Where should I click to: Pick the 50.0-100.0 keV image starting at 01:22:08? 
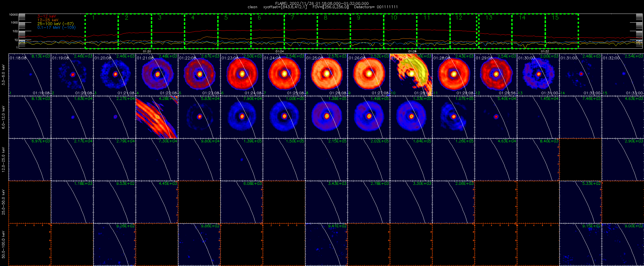[199, 244]
